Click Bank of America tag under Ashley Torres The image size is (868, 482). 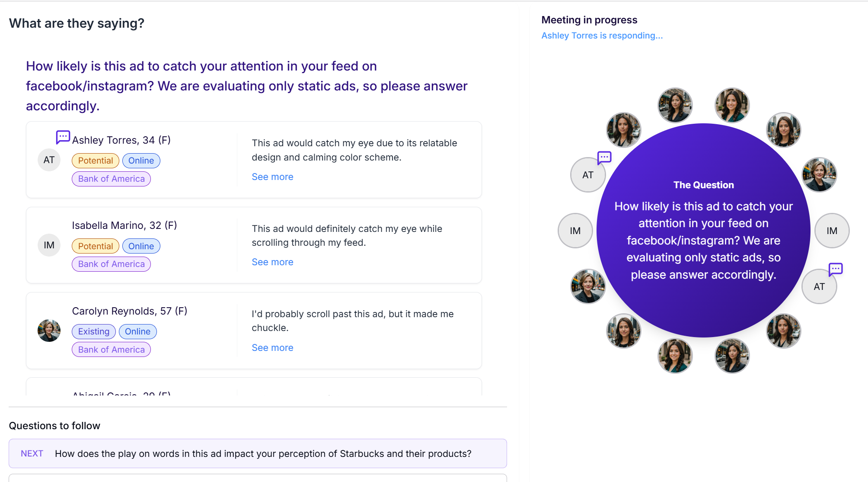coord(112,179)
